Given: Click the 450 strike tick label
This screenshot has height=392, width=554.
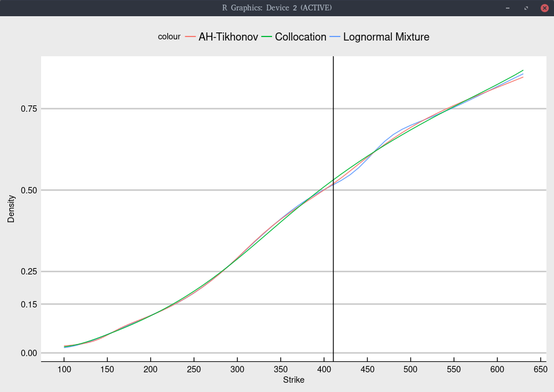Looking at the screenshot, I should coord(367,369).
